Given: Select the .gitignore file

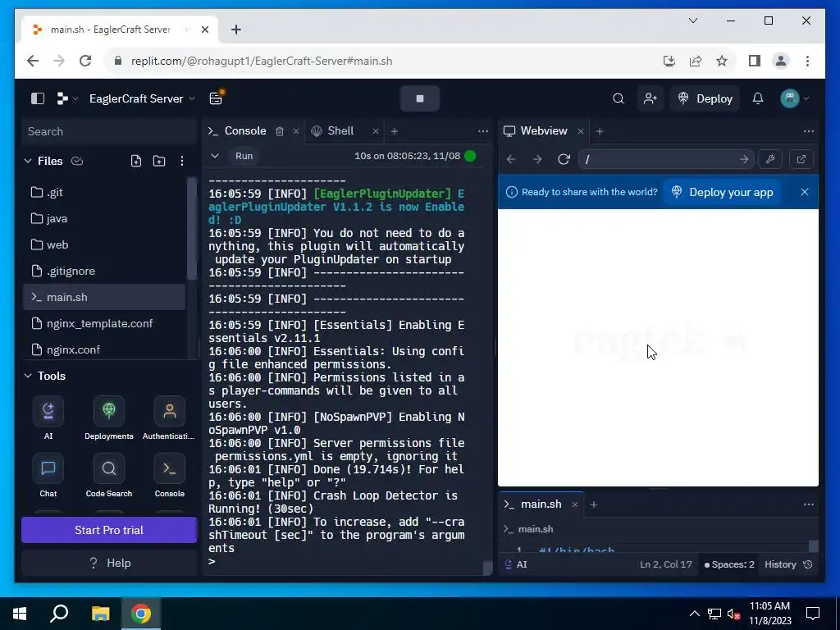Looking at the screenshot, I should [104, 271].
